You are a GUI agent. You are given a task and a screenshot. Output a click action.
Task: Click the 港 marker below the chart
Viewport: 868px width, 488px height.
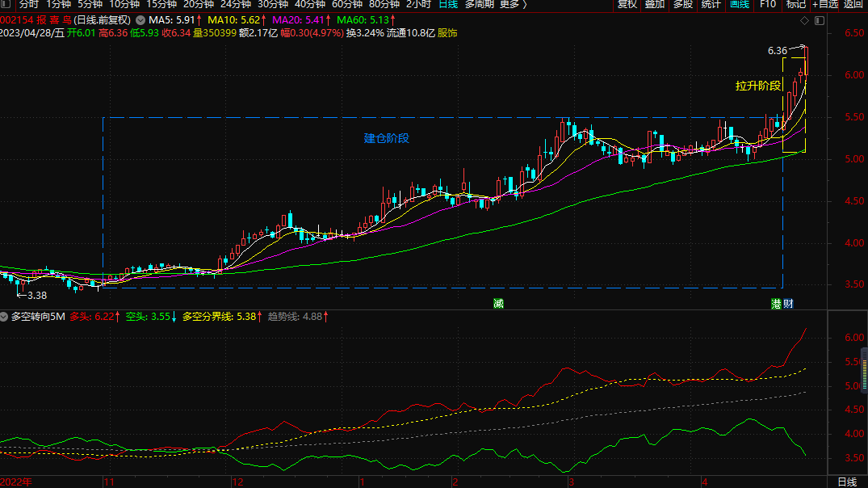(776, 304)
